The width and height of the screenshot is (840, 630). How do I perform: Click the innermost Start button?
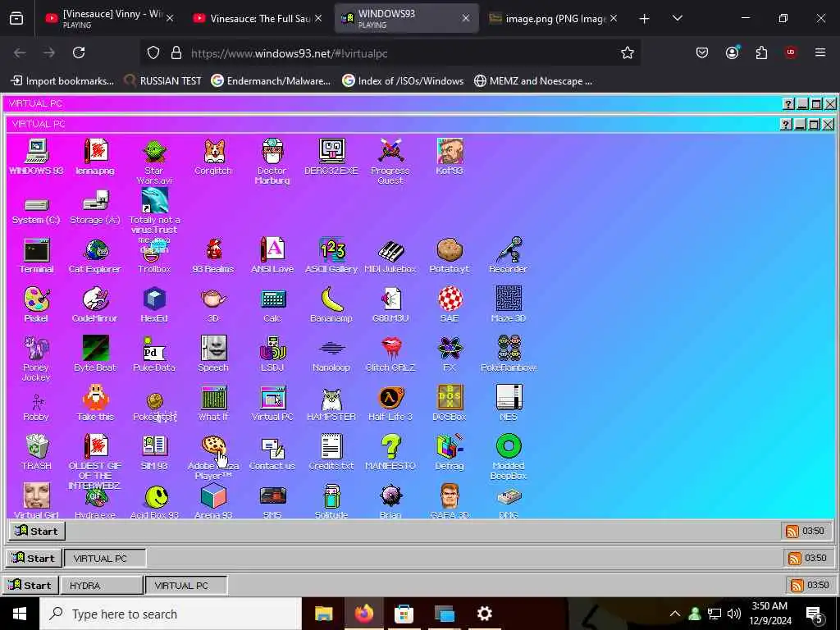pos(36,531)
